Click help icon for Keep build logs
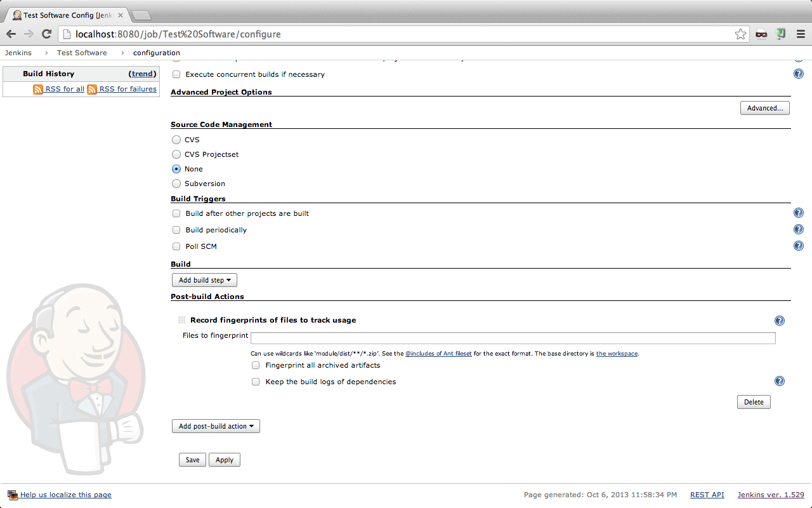The width and height of the screenshot is (812, 508). 780,381
